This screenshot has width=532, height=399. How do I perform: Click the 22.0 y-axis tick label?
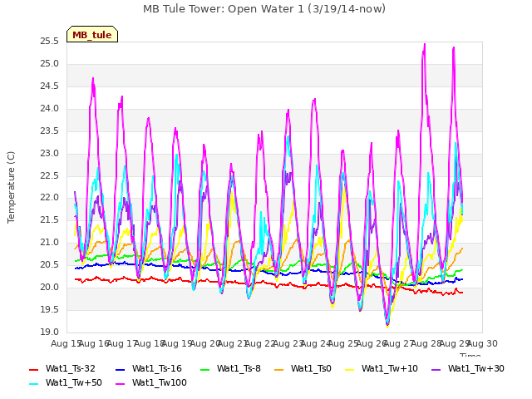click(x=50, y=198)
